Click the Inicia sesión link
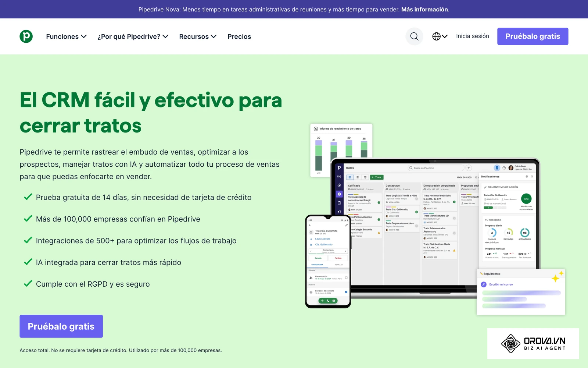This screenshot has height=368, width=588. click(473, 36)
